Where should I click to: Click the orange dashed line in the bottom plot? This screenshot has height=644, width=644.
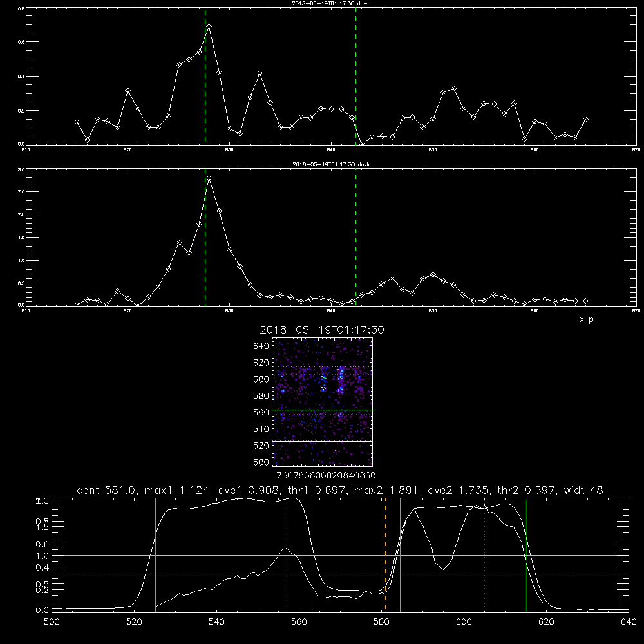tap(385, 555)
